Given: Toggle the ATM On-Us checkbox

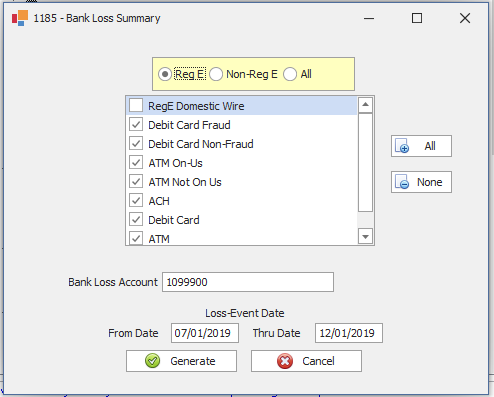Looking at the screenshot, I should [136, 163].
